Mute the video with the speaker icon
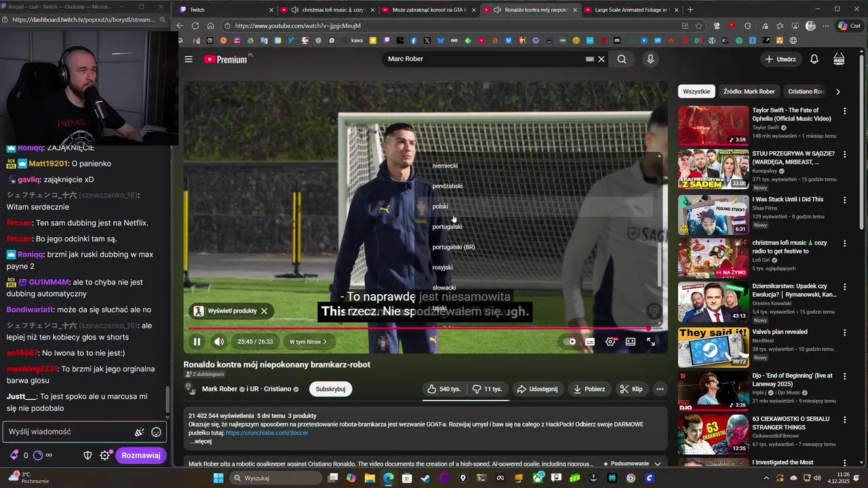The image size is (868, 488). pos(219,342)
